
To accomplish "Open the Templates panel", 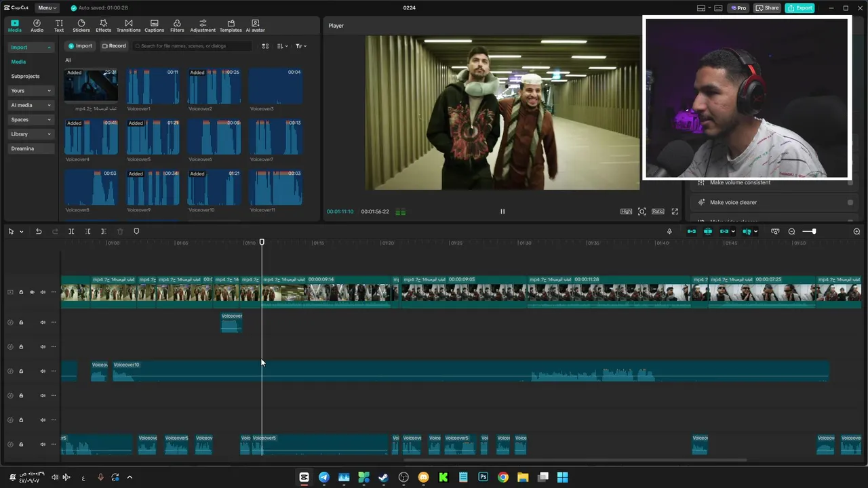I will [231, 26].
